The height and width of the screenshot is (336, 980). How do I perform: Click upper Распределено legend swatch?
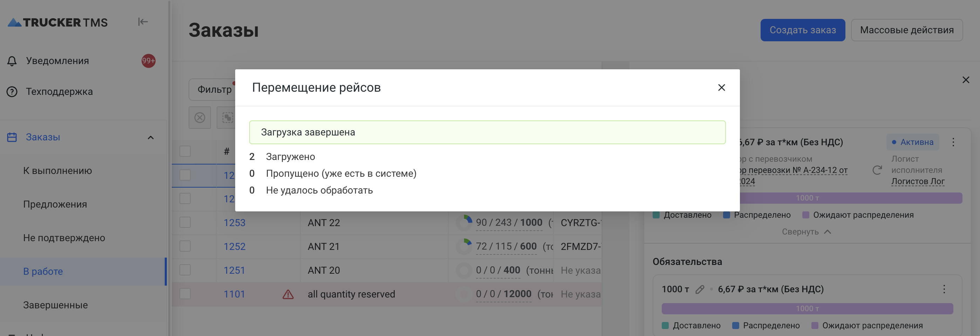[x=727, y=215]
